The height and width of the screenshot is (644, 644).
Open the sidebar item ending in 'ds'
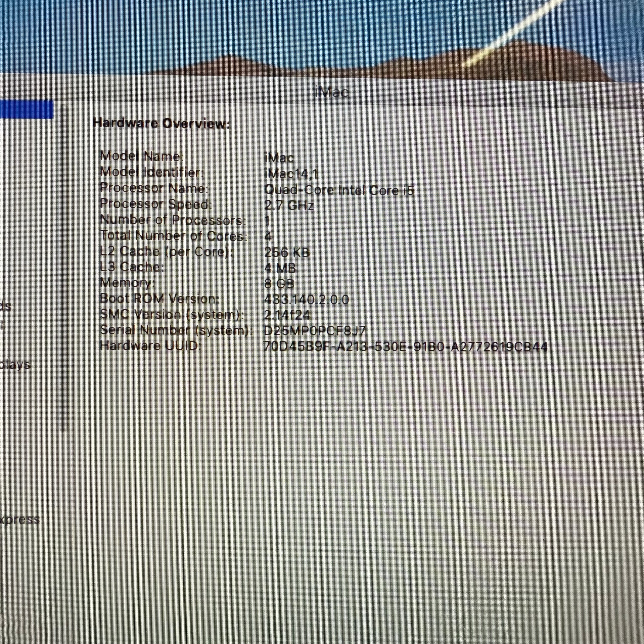pyautogui.click(x=5, y=306)
